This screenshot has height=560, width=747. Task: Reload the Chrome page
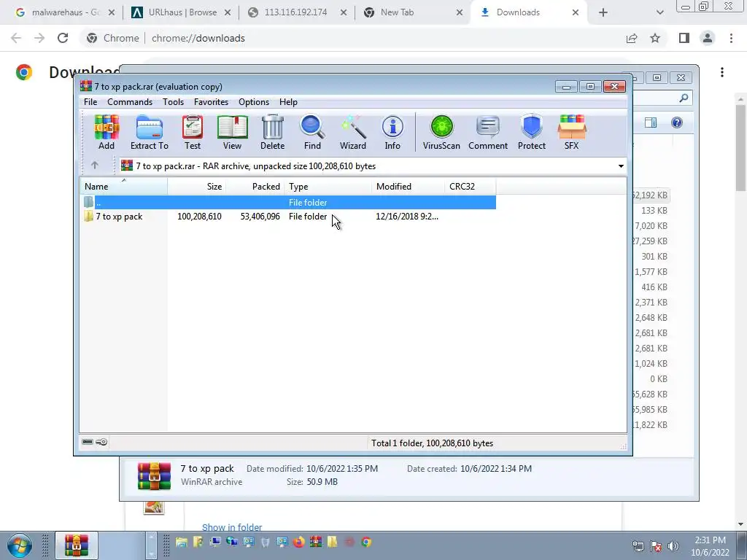(63, 38)
